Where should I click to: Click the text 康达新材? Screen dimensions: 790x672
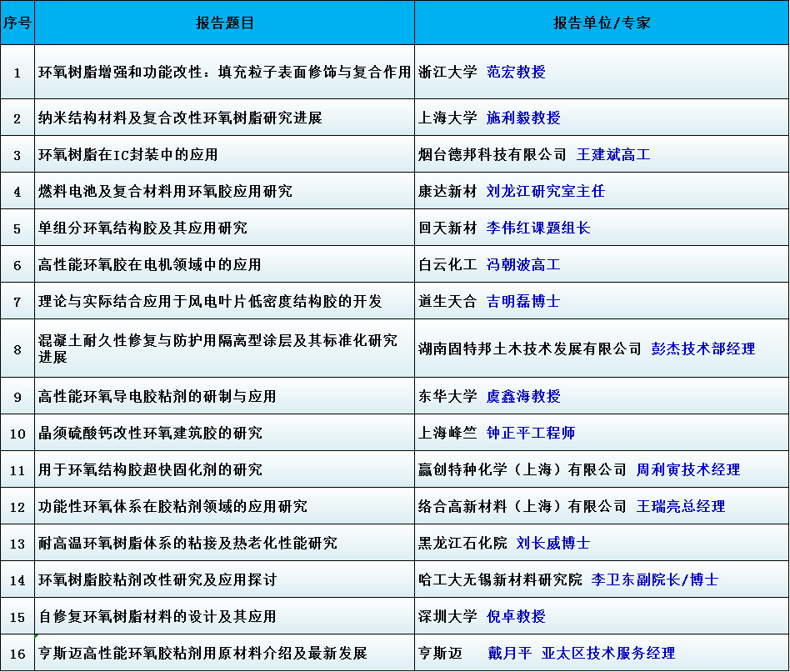point(447,192)
